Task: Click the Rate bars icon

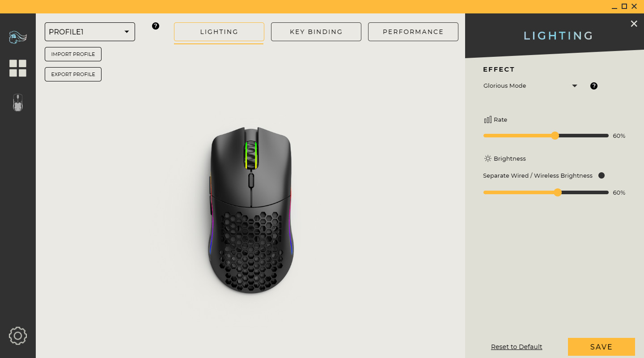Action: [x=487, y=120]
